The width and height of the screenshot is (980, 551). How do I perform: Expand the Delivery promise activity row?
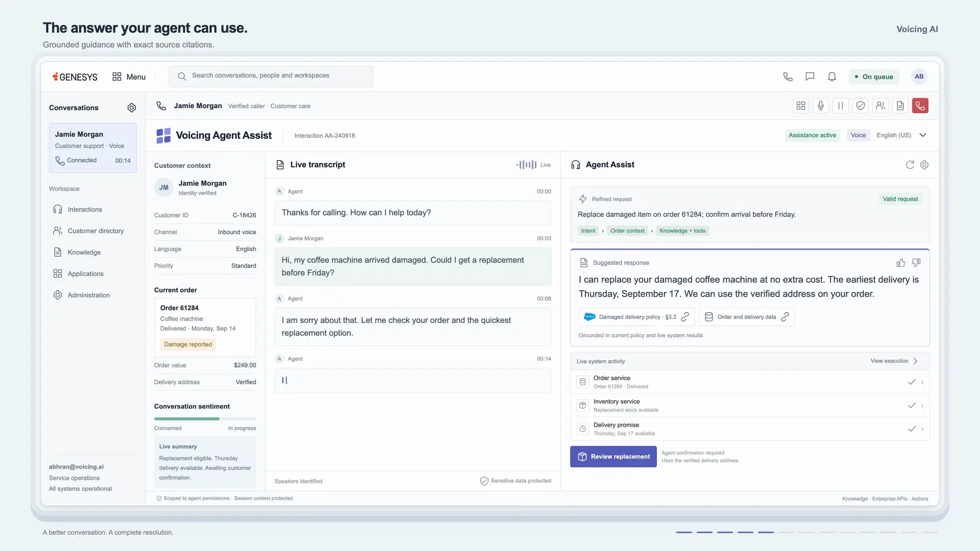[x=750, y=429]
